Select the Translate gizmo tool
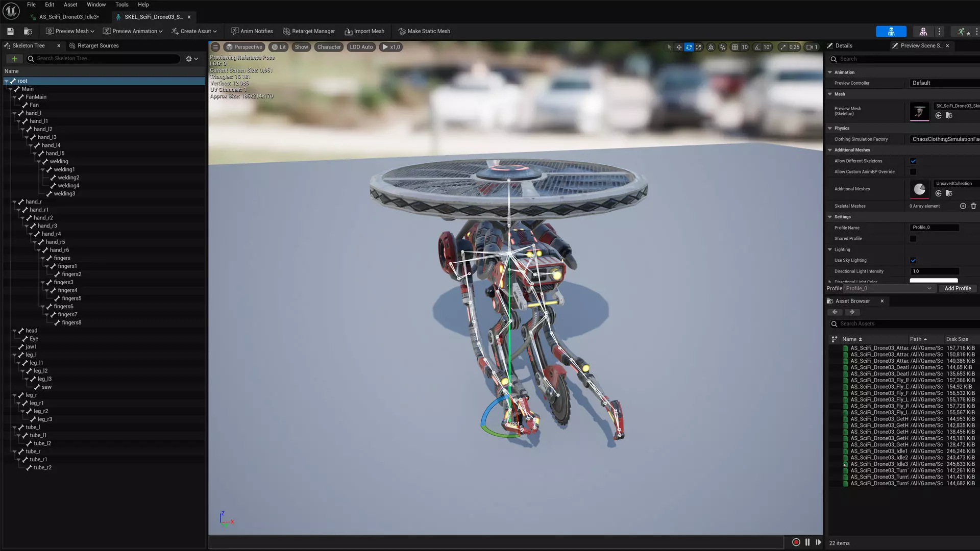This screenshot has height=551, width=980. pyautogui.click(x=679, y=47)
